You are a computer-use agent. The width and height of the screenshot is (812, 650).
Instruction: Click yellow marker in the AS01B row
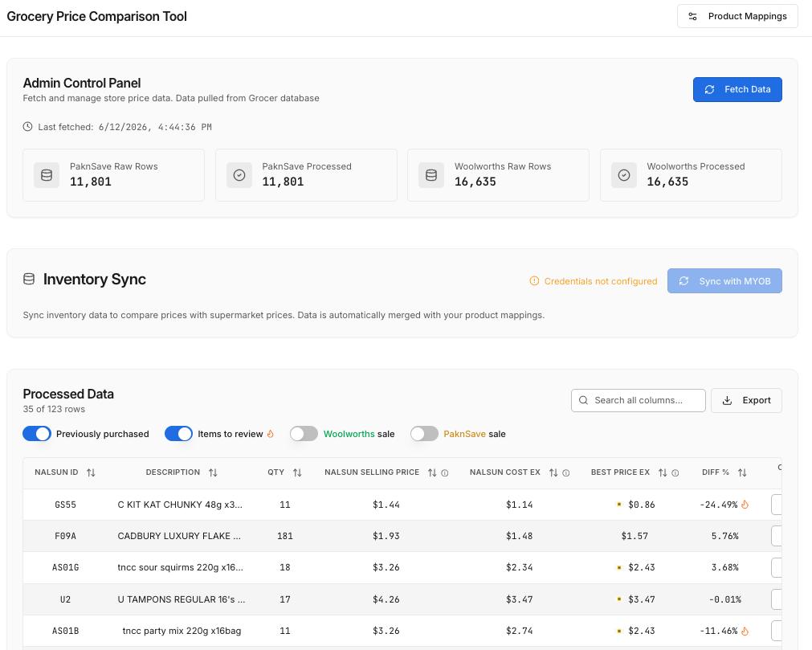pos(619,631)
